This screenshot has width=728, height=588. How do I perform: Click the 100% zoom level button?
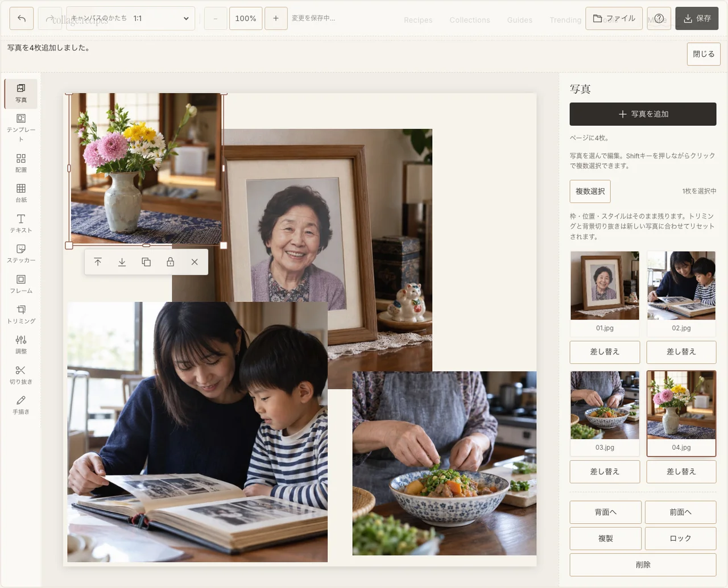coord(246,18)
